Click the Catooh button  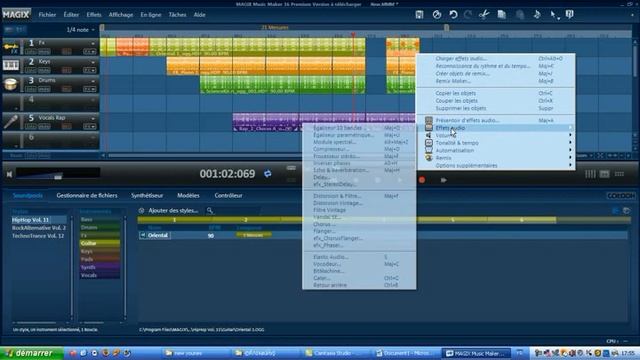coord(621,196)
